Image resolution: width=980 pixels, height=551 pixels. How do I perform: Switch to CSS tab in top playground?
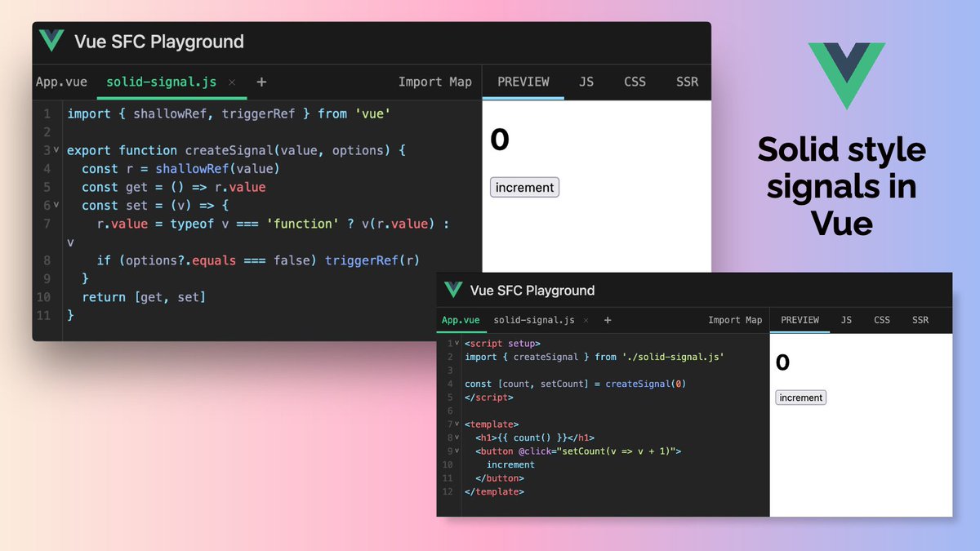coord(635,82)
